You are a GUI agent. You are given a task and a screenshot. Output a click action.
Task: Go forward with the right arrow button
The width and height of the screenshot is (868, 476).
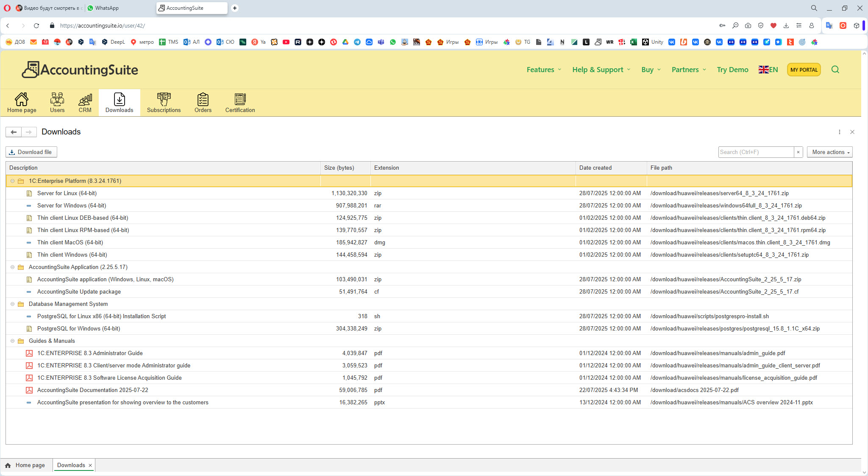point(29,132)
